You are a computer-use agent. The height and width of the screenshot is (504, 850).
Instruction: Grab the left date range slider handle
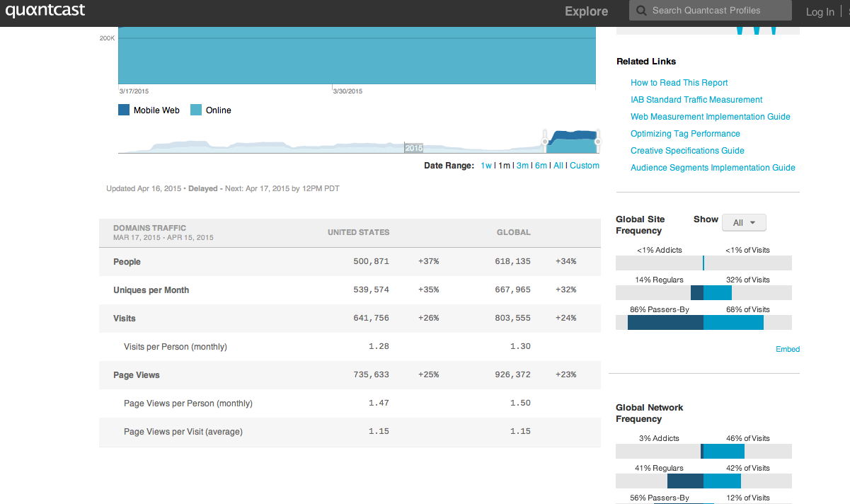(x=545, y=142)
